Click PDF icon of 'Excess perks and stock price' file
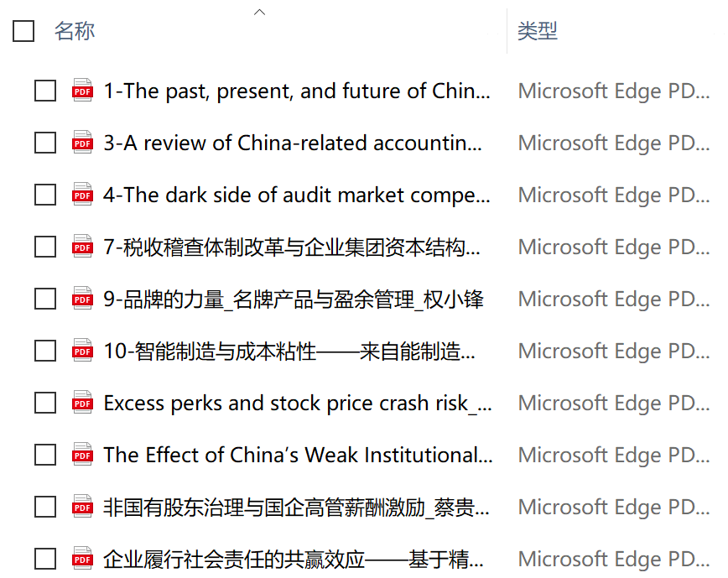Image resolution: width=728 pixels, height=578 pixels. [82, 403]
